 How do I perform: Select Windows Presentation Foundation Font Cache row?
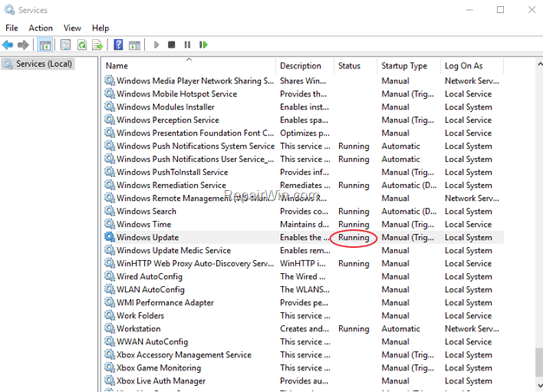pos(304,133)
